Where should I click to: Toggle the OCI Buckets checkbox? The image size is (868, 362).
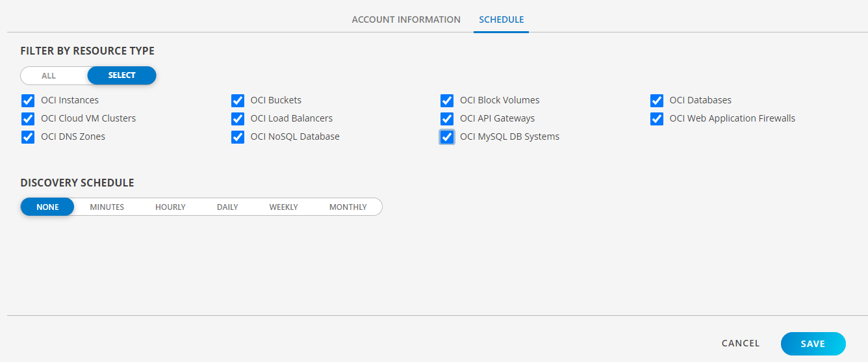click(238, 101)
